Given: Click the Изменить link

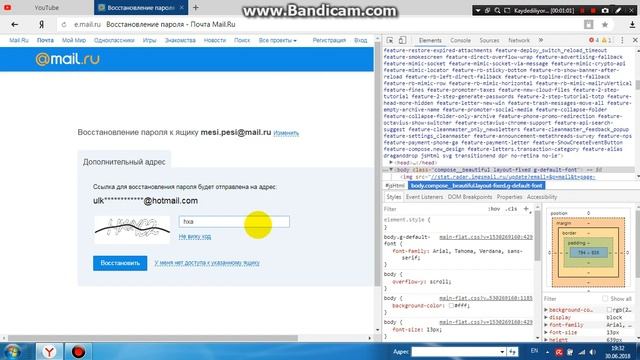Looking at the screenshot, I should tap(286, 133).
